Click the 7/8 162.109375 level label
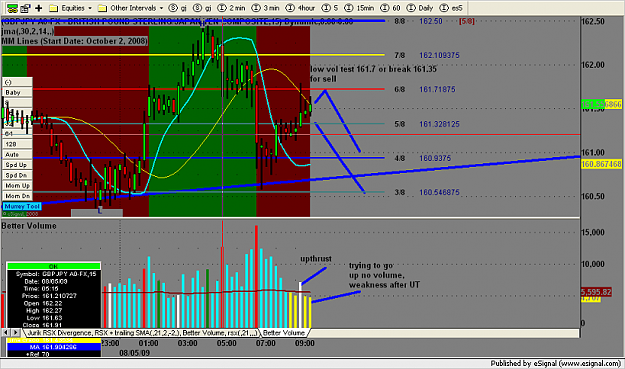 426,55
